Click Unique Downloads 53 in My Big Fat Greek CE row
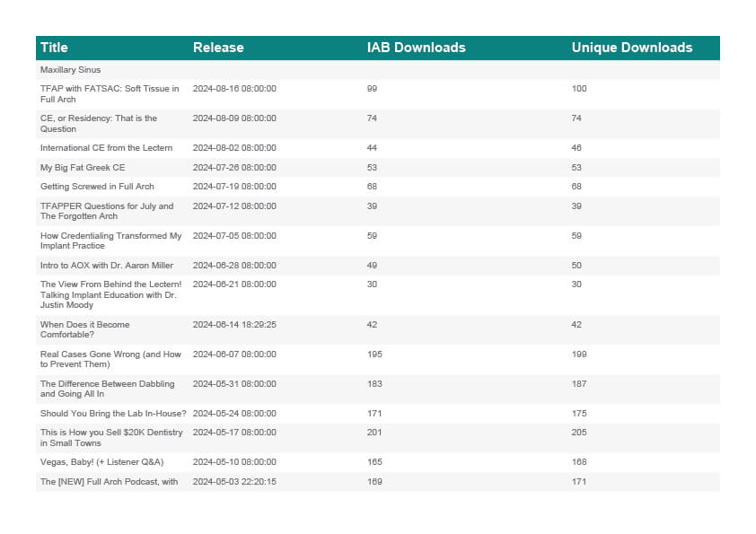 (576, 168)
